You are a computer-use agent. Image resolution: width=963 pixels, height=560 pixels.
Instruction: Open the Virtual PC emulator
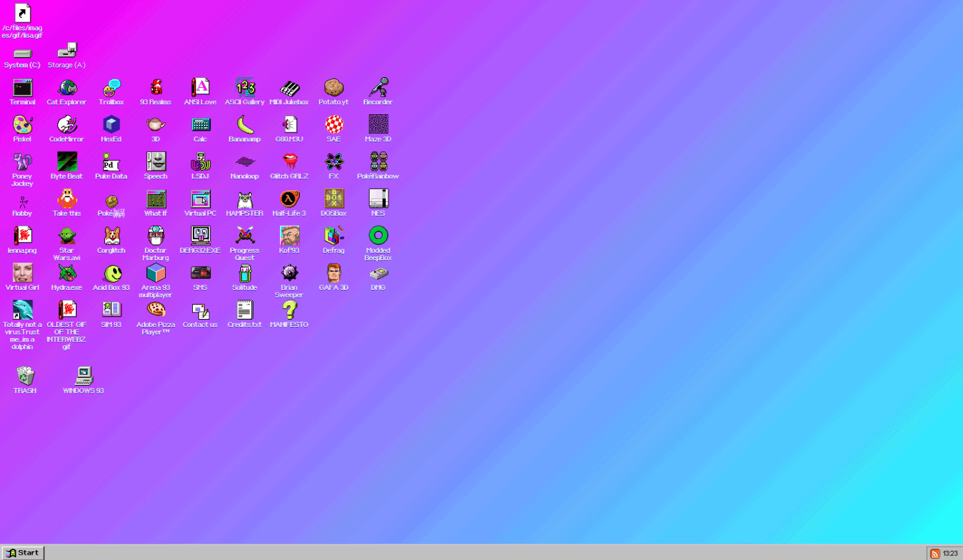pyautogui.click(x=200, y=197)
